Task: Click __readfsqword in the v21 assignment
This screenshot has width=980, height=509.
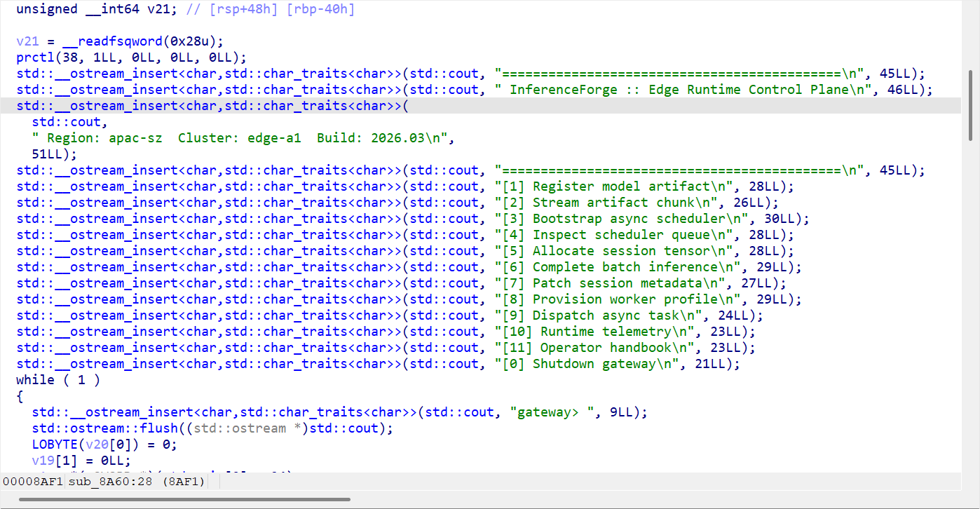Action: pyautogui.click(x=112, y=41)
